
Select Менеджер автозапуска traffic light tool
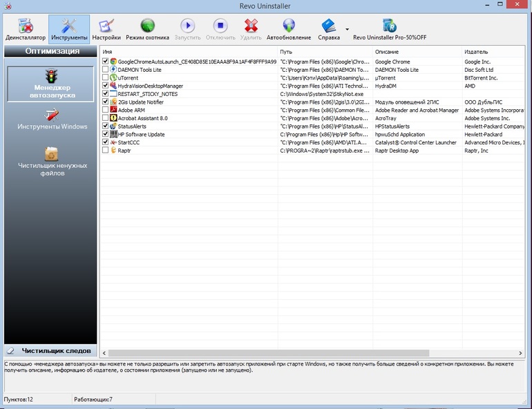pyautogui.click(x=51, y=84)
